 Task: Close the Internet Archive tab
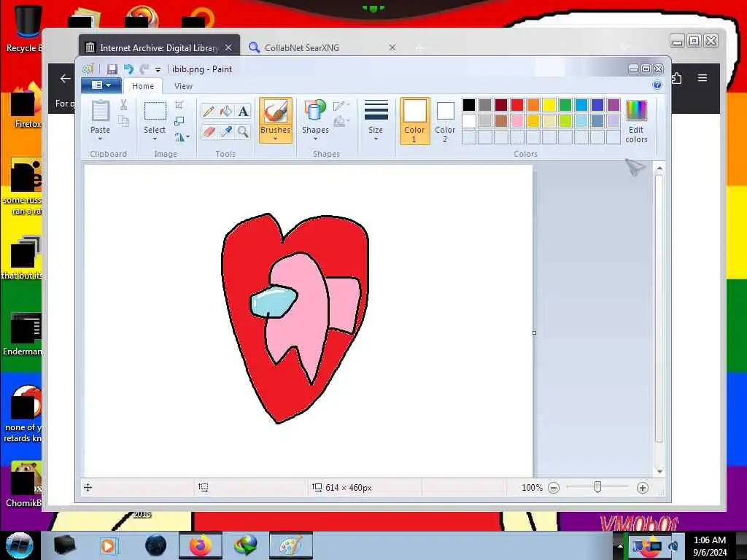[x=228, y=47]
